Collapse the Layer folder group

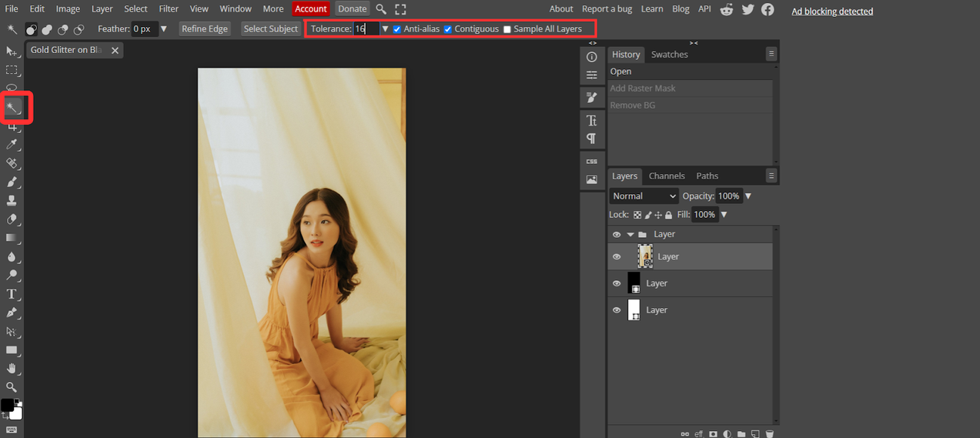[630, 235]
